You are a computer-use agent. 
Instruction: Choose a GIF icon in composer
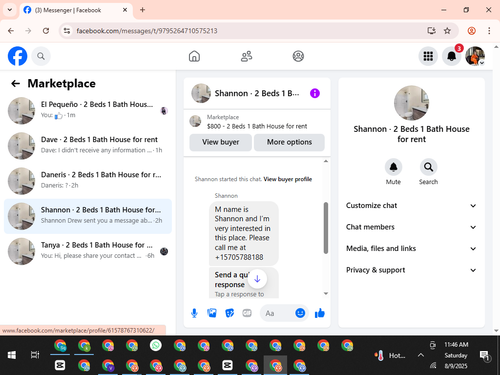coord(247,313)
